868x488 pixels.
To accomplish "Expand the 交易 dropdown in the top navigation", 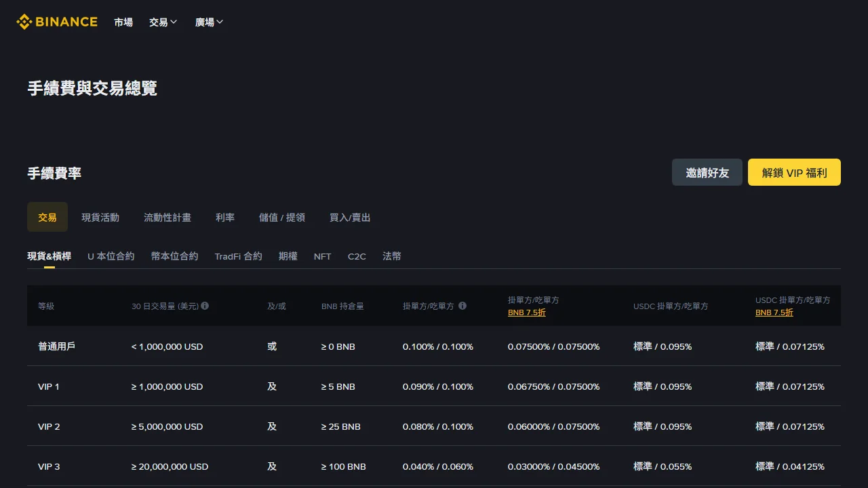I will tap(163, 22).
